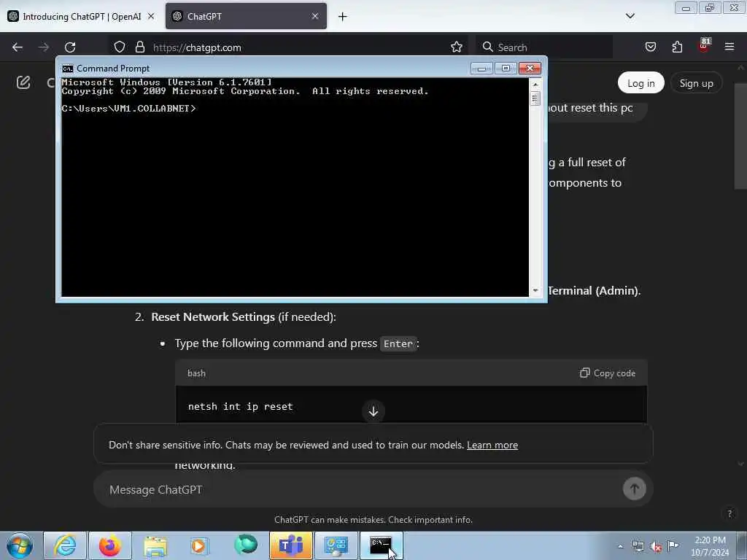
Task: Click the Command Prompt C:\Users\VM1.COLLABNET> prompt
Action: [128, 109]
